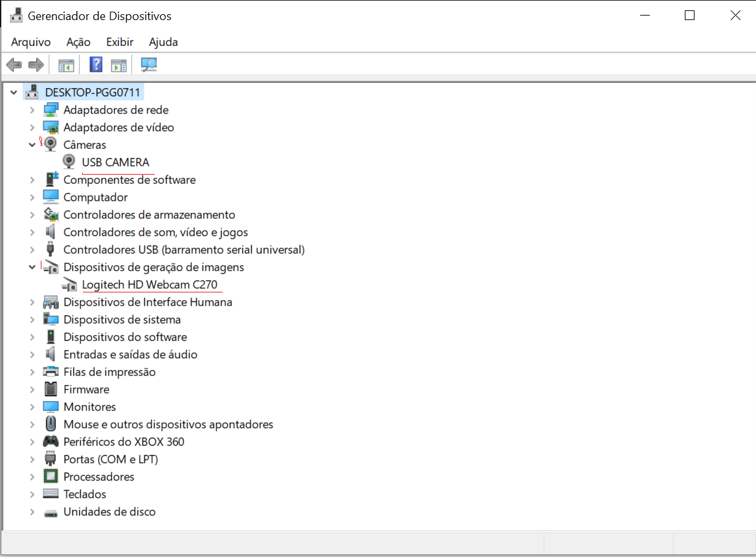The height and width of the screenshot is (559, 756).
Task: Minimize the Gerenciador de Dispositivos window
Action: (x=645, y=16)
